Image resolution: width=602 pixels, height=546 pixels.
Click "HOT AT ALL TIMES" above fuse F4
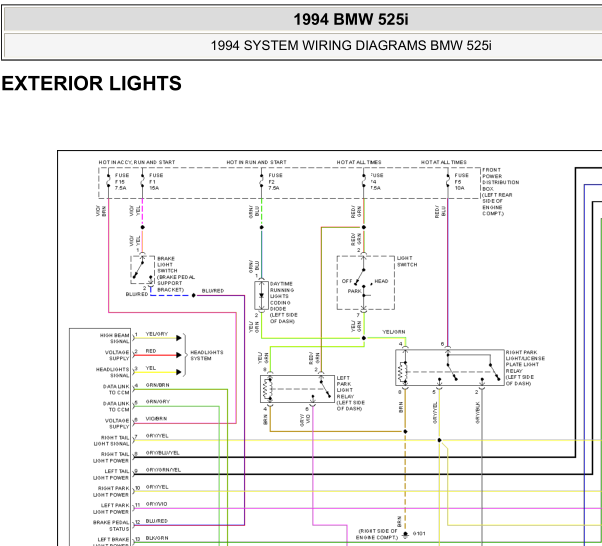click(x=359, y=162)
